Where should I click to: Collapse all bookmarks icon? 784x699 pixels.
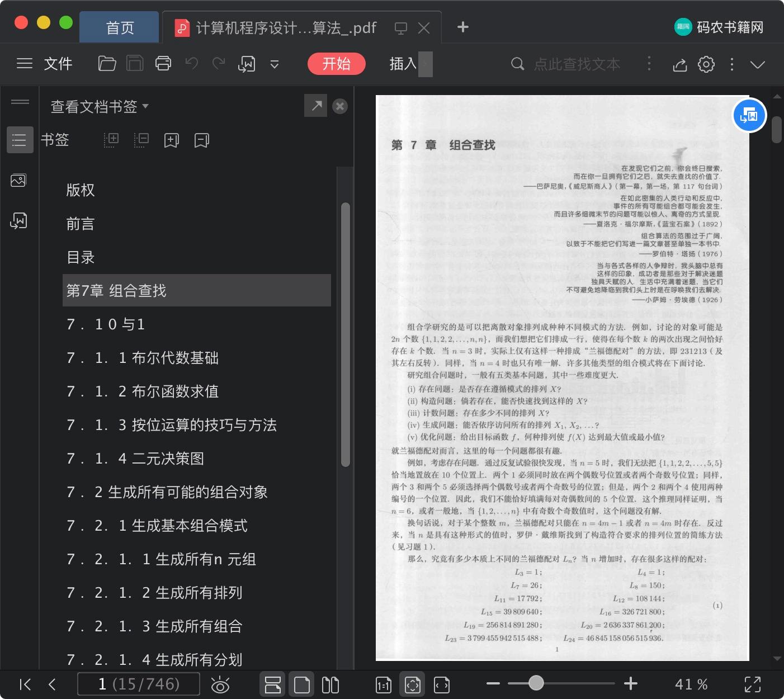point(141,140)
